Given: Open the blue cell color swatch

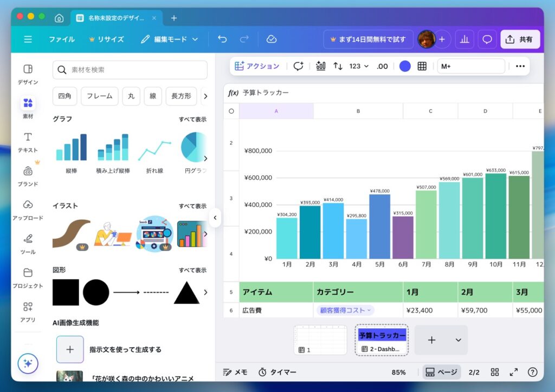Looking at the screenshot, I should (405, 66).
